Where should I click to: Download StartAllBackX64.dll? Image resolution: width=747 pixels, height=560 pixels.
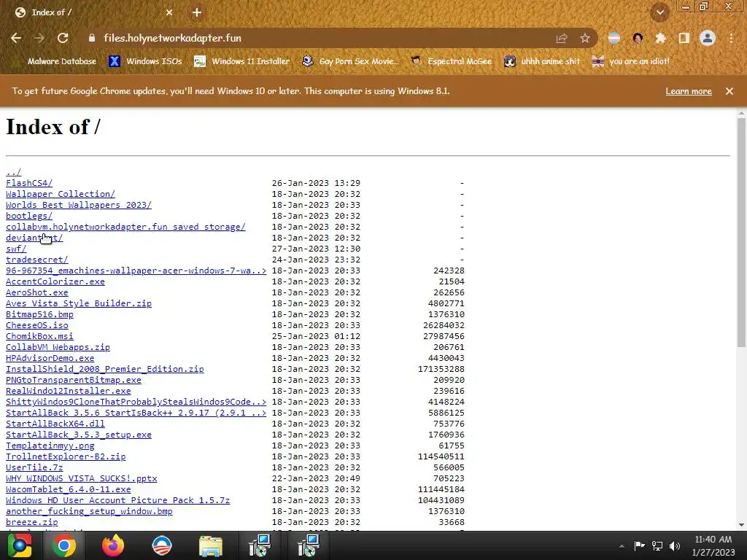click(x=55, y=424)
